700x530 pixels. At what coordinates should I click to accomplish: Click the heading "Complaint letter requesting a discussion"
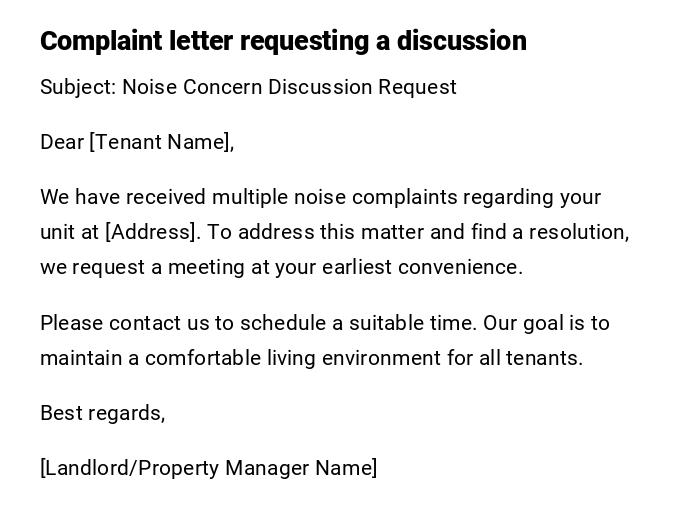pyautogui.click(x=283, y=41)
